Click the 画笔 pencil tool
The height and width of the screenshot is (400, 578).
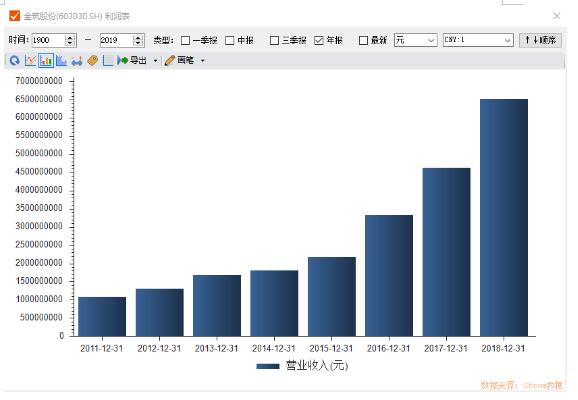tap(179, 60)
